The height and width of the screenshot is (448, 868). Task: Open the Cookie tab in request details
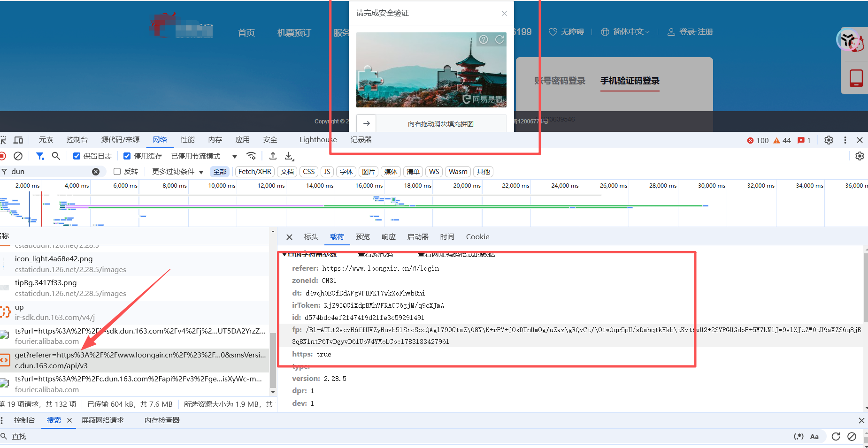(477, 237)
